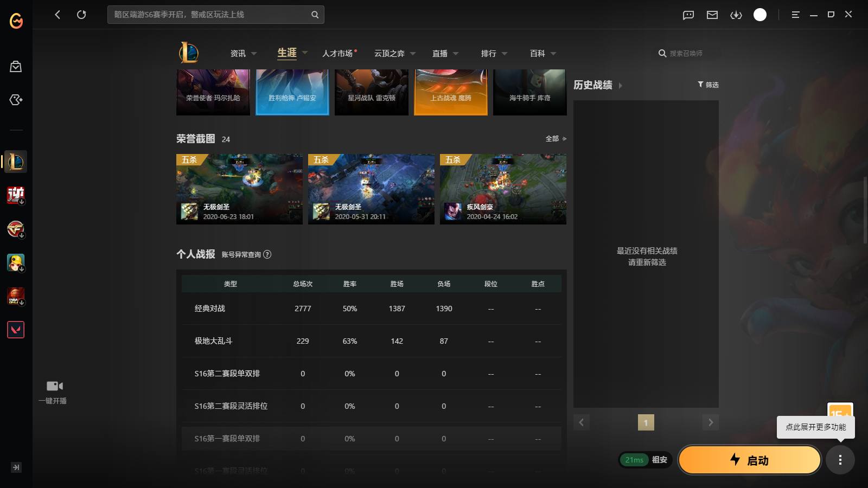
Task: Go back with the back arrow
Action: [x=58, y=15]
